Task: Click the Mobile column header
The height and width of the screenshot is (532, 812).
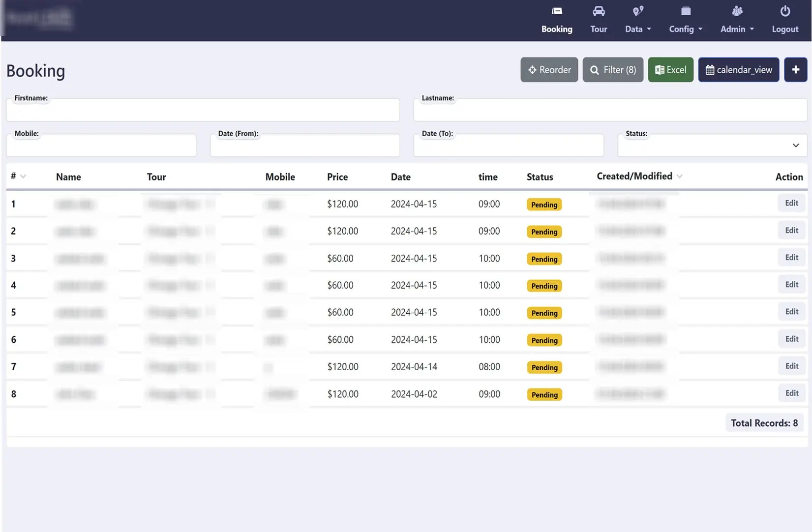Action: pyautogui.click(x=280, y=177)
